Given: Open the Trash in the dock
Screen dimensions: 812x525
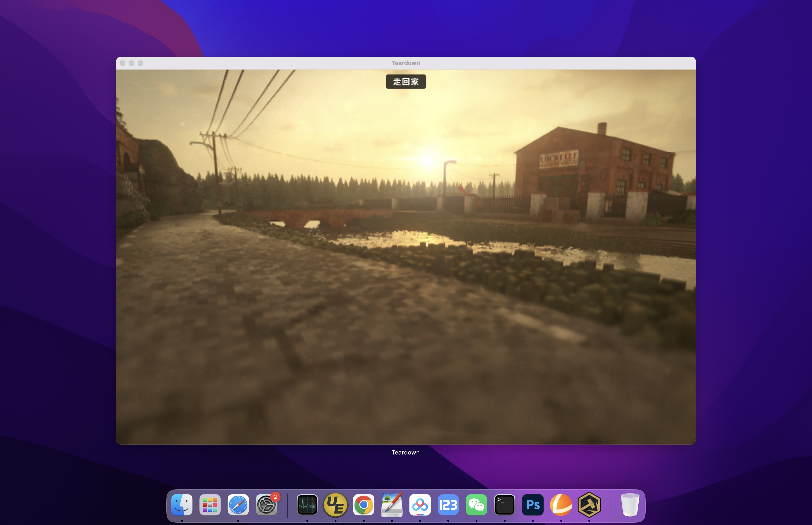Looking at the screenshot, I should (x=630, y=505).
